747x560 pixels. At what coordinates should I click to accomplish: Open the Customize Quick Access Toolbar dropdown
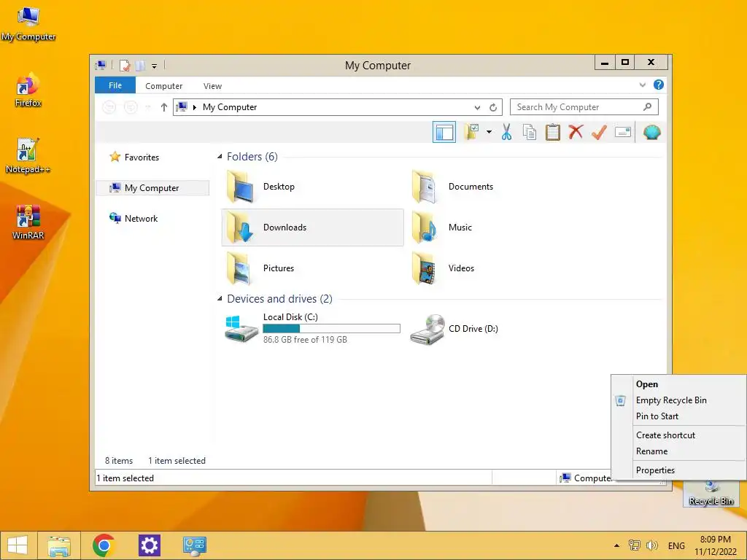(x=155, y=66)
